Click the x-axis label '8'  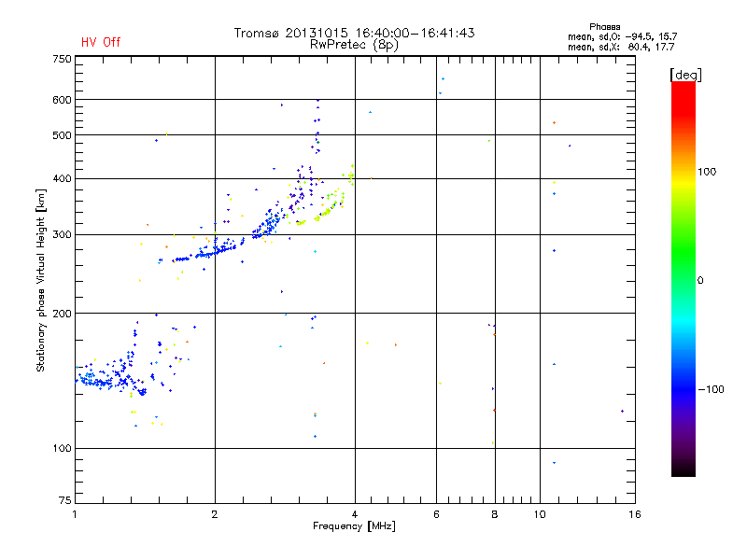click(x=495, y=514)
